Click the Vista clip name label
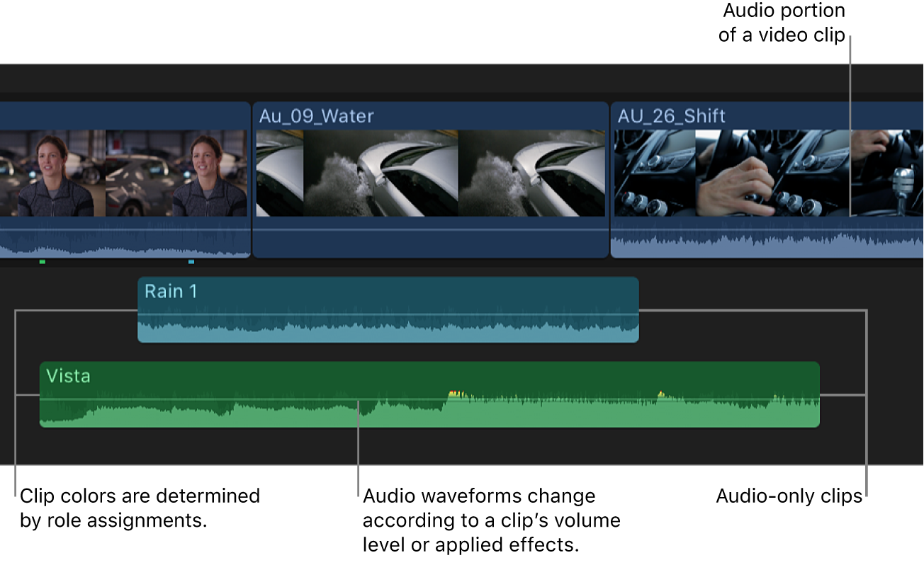Viewport: 924px width, 565px height. 69,376
